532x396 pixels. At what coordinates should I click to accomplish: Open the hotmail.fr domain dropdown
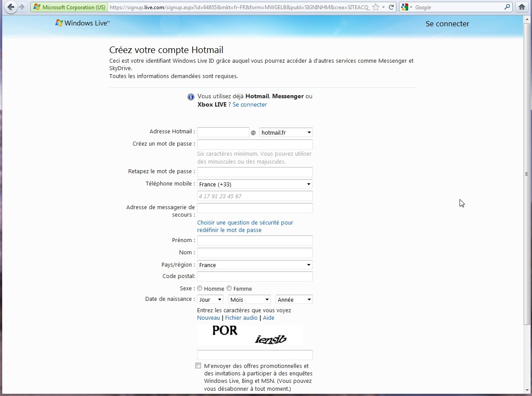pyautogui.click(x=286, y=132)
